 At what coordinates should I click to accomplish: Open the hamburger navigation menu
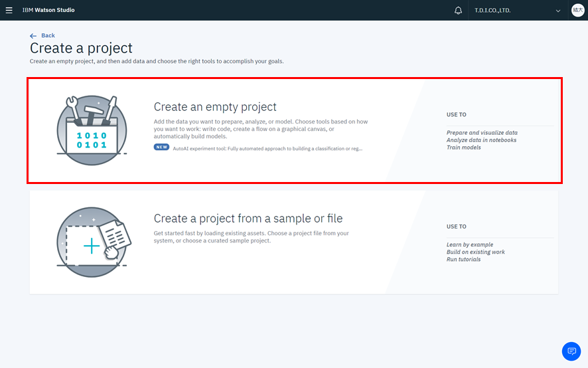click(9, 10)
